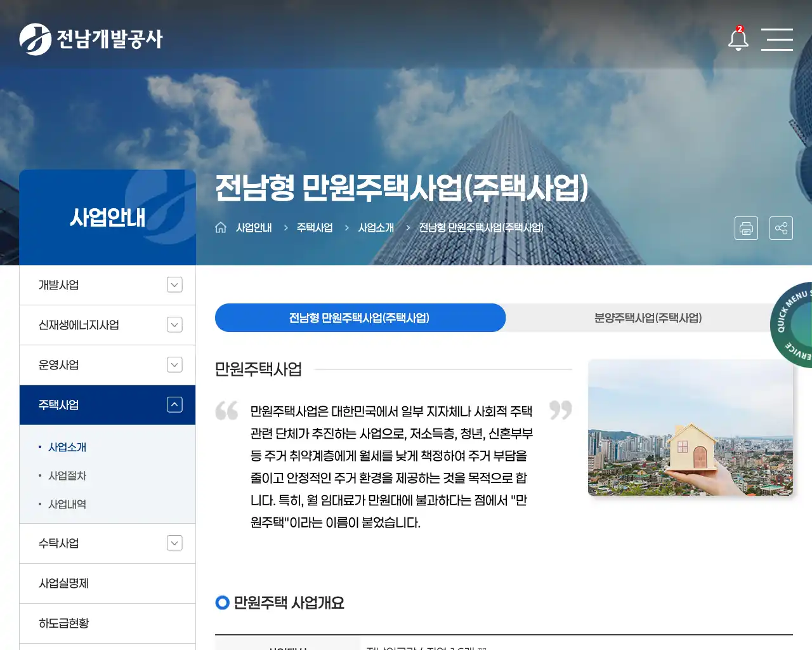The height and width of the screenshot is (650, 812).
Task: Open the hamburger main menu
Action: pyautogui.click(x=777, y=39)
